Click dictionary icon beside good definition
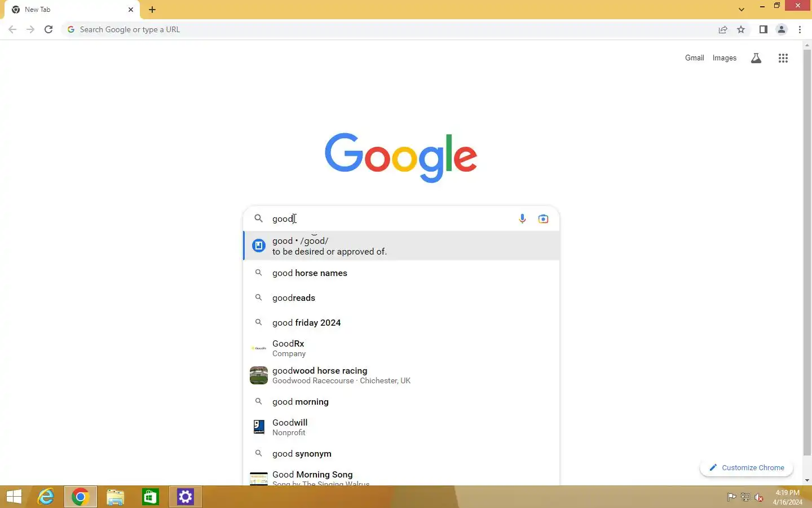The width and height of the screenshot is (812, 508). (x=259, y=246)
